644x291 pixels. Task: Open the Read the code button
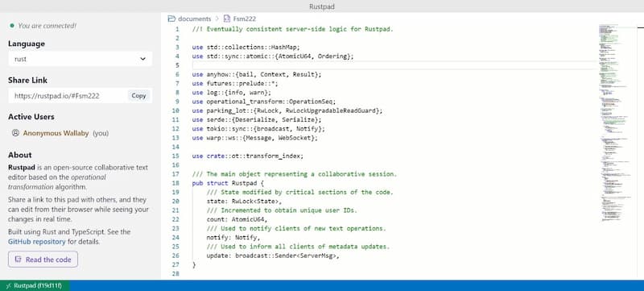coord(43,260)
